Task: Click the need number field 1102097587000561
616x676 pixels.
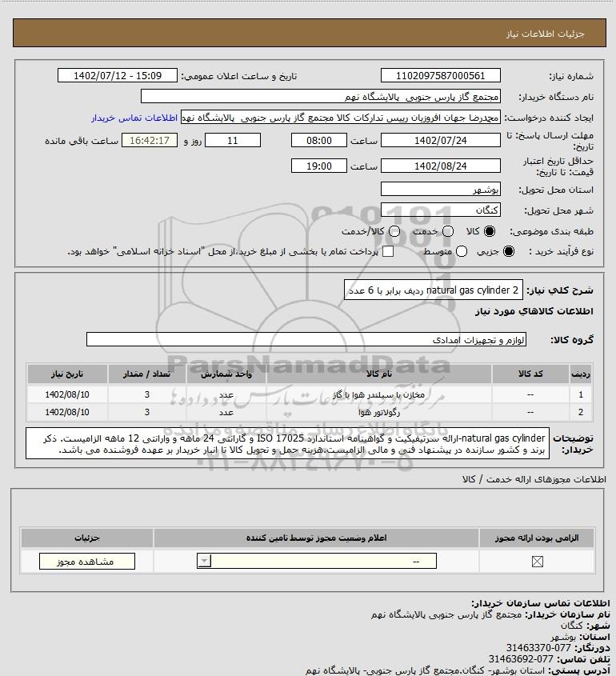Action: pyautogui.click(x=441, y=75)
